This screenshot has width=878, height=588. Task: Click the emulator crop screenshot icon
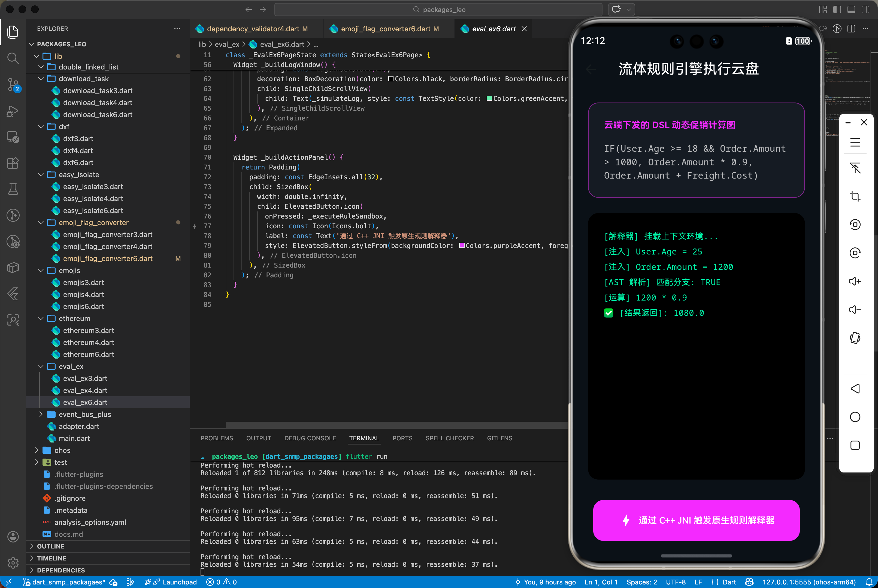pyautogui.click(x=855, y=196)
